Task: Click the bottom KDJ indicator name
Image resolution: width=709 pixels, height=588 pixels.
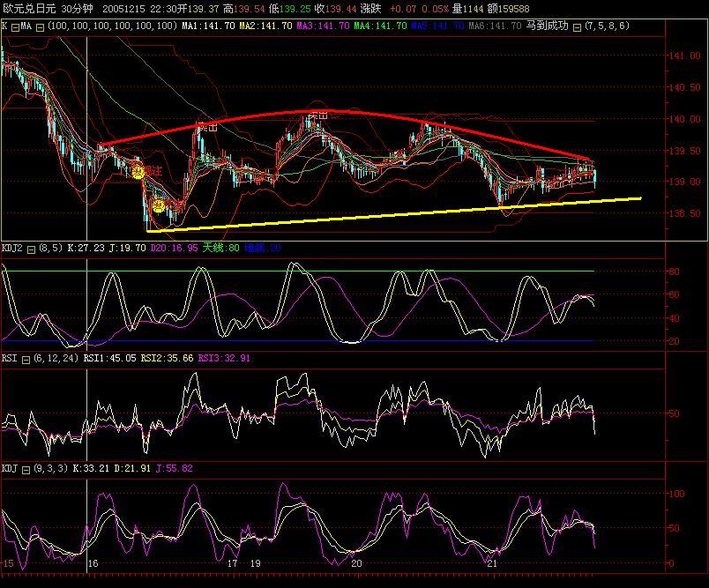Action: 10,469
